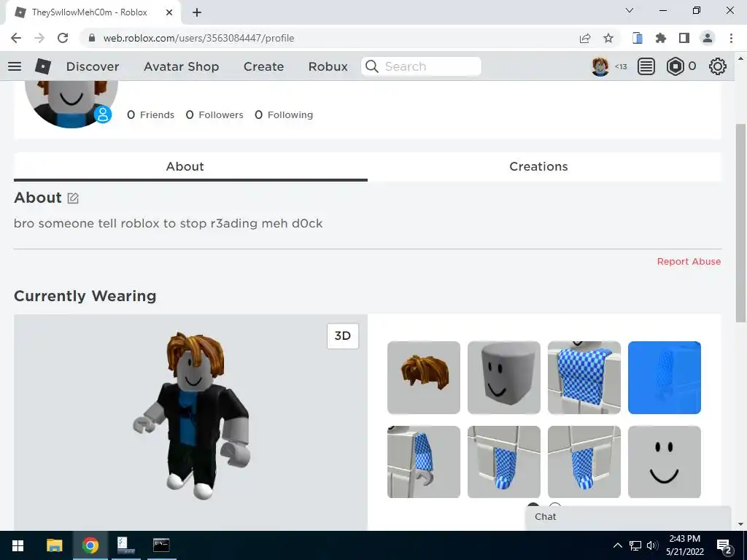The width and height of the screenshot is (747, 560).
Task: Click the Robux balance hexagon icon
Action: 675,66
